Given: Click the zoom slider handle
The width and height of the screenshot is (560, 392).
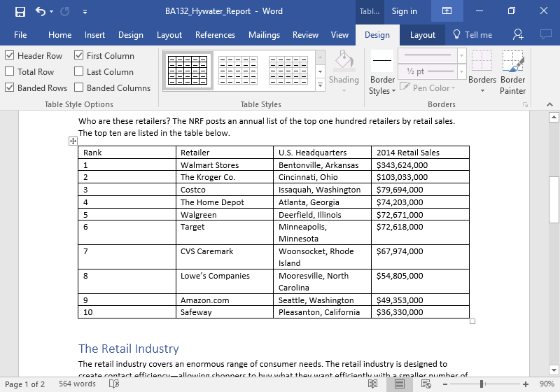Looking at the screenshot, I should (481, 384).
